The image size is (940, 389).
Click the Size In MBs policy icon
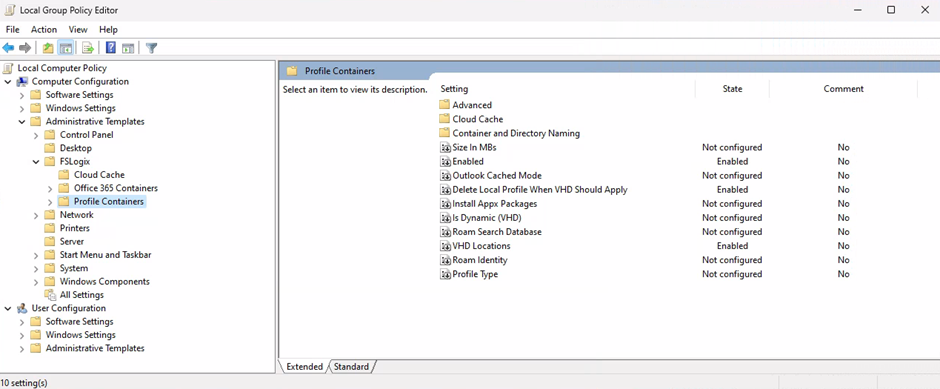click(x=445, y=147)
